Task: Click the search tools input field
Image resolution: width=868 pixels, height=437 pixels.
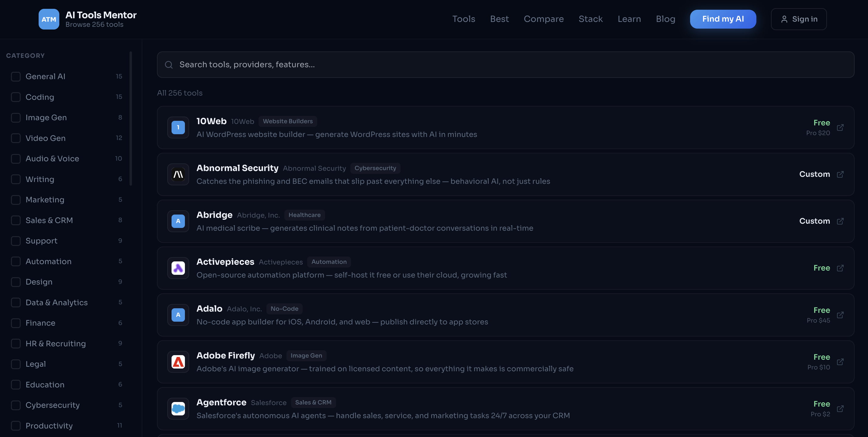Action: (404, 65)
